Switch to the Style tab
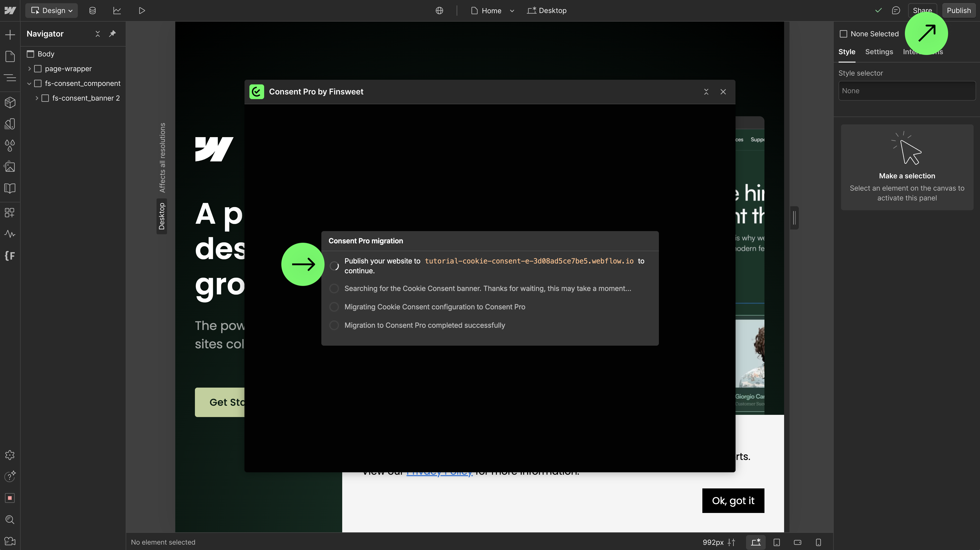The image size is (980, 550). 847,52
